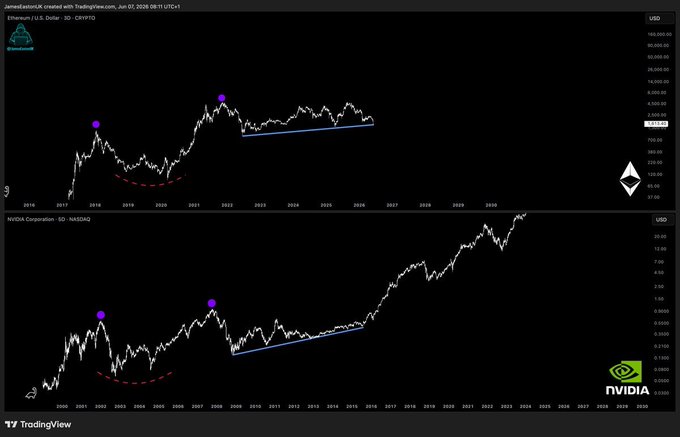Select purple dot at NVIDIA 2002 peak
The image size is (680, 437).
coord(101,315)
